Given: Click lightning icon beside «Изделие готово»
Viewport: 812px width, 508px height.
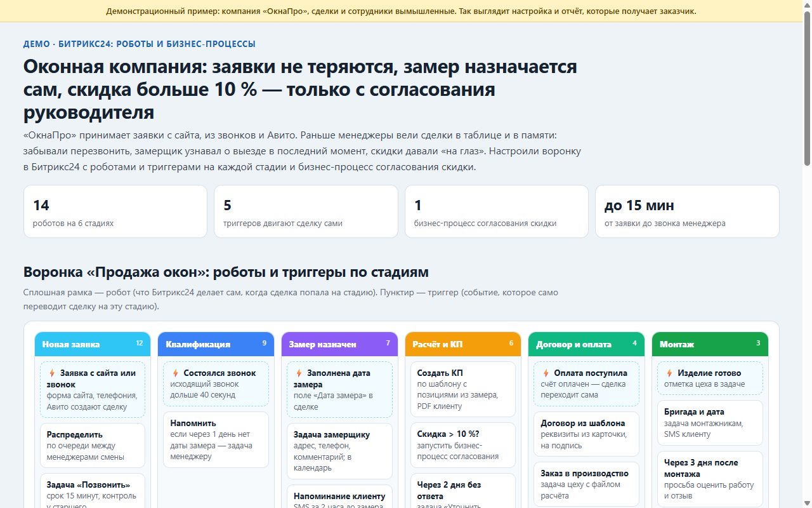Looking at the screenshot, I should tap(669, 373).
